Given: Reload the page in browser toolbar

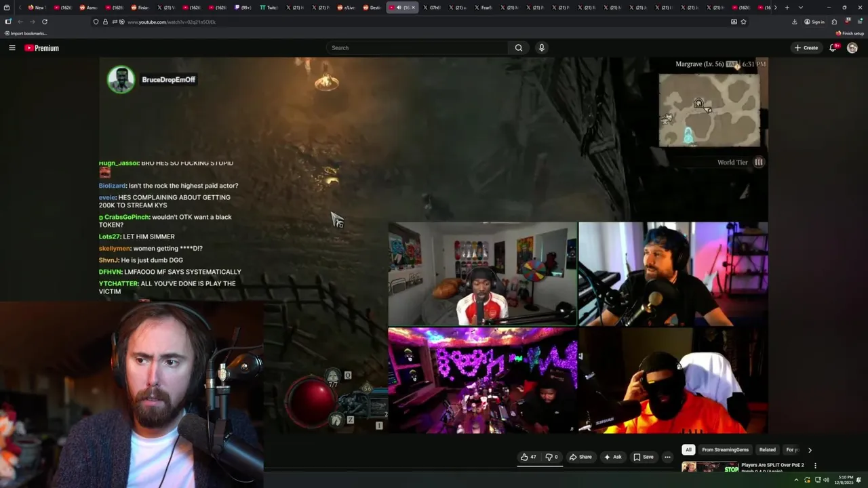Looking at the screenshot, I should tap(45, 22).
